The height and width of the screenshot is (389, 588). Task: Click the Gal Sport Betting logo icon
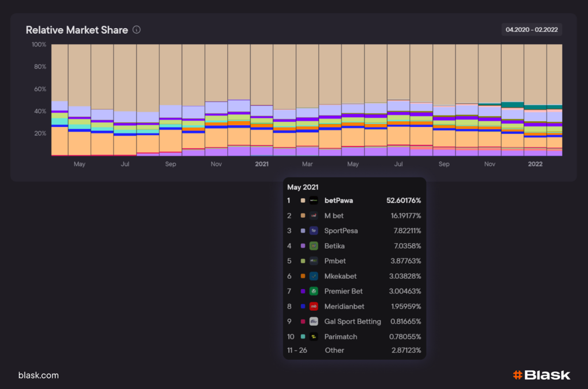[314, 322]
